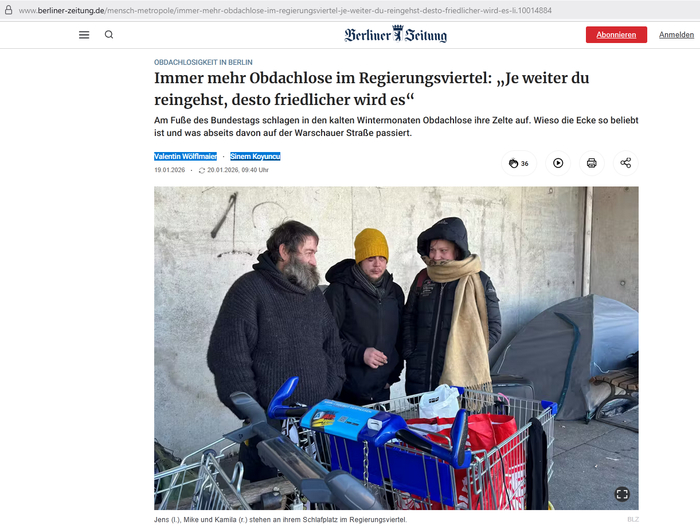Open author Sinem Koyuncu's page
The width and height of the screenshot is (700, 529).
[x=255, y=156]
